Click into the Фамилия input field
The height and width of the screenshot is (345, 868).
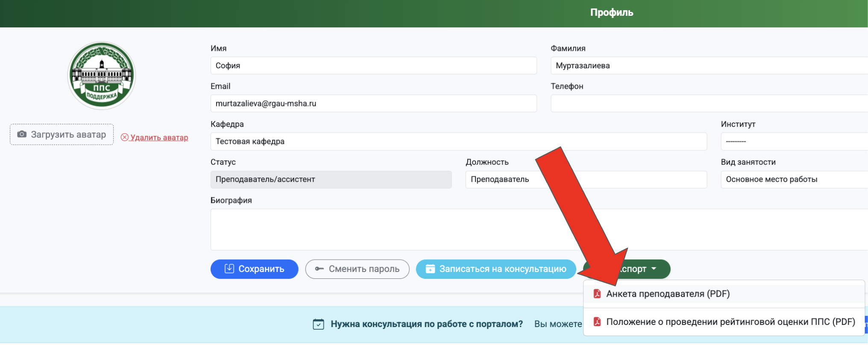(709, 66)
